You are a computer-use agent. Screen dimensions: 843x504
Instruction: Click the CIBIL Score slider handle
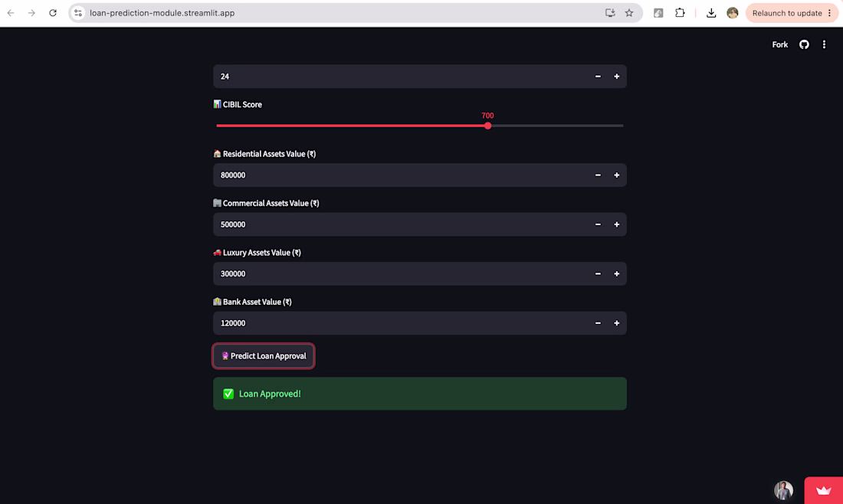(487, 126)
